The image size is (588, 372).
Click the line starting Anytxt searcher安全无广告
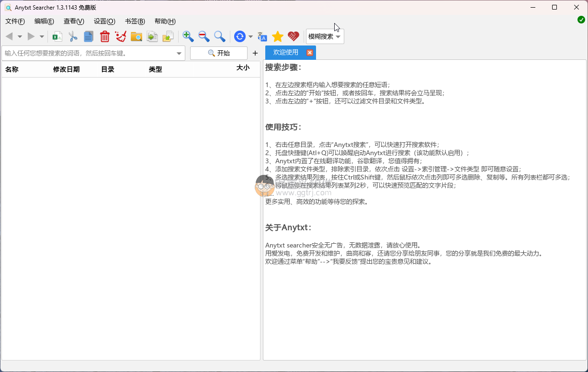(x=343, y=245)
